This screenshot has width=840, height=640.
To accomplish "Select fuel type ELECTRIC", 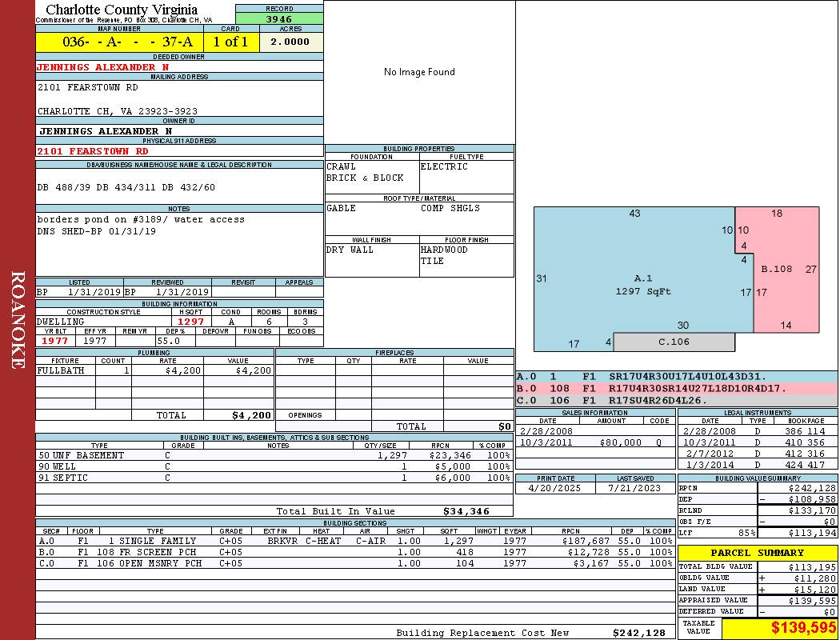I will click(444, 166).
